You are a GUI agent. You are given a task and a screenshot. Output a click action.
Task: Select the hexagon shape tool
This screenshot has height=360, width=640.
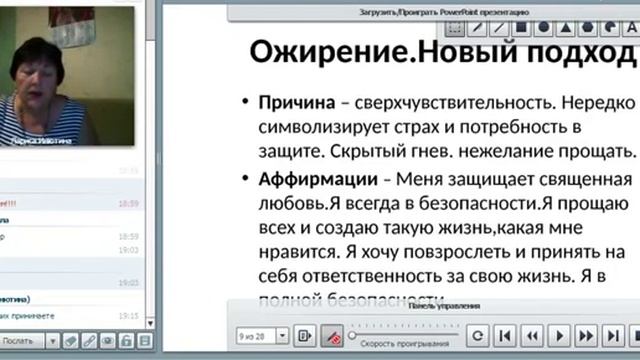588,28
